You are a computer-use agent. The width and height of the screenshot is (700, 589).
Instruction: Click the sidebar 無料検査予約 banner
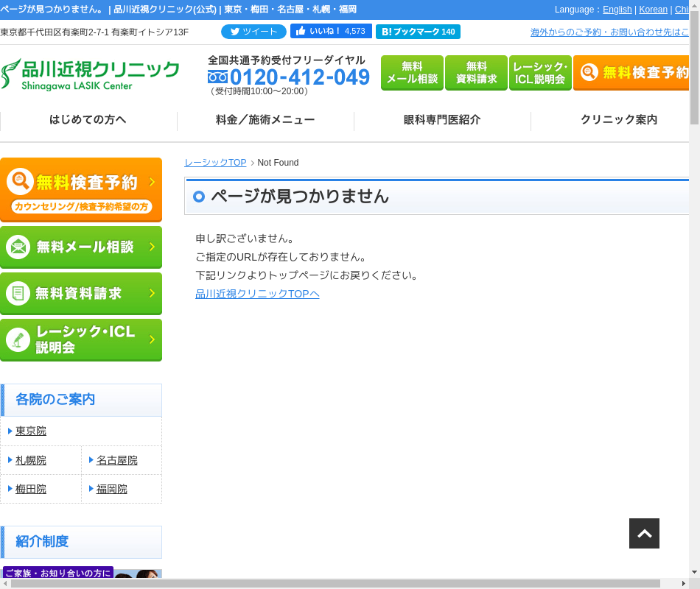(x=81, y=190)
